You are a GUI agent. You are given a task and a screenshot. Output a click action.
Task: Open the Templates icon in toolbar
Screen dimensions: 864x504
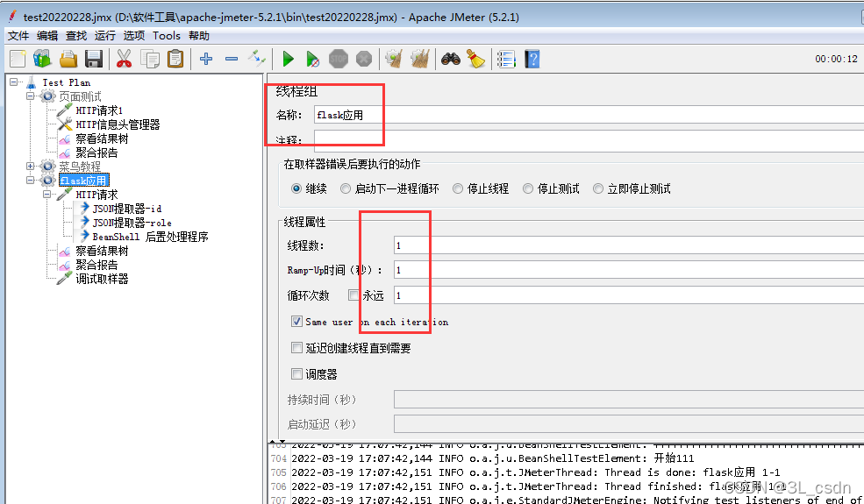[x=42, y=59]
